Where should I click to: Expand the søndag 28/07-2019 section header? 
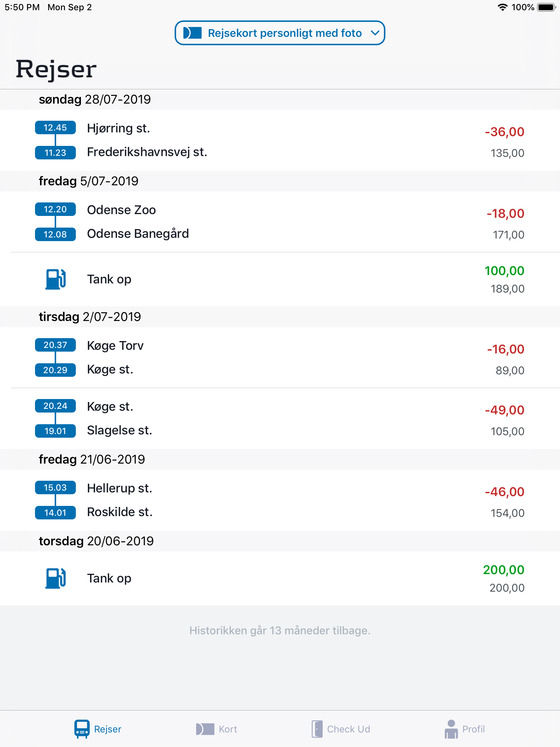95,99
